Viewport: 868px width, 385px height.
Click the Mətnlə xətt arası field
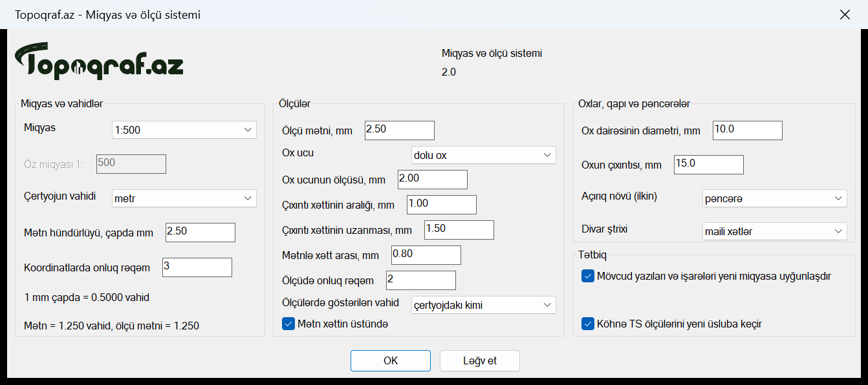[x=426, y=255]
